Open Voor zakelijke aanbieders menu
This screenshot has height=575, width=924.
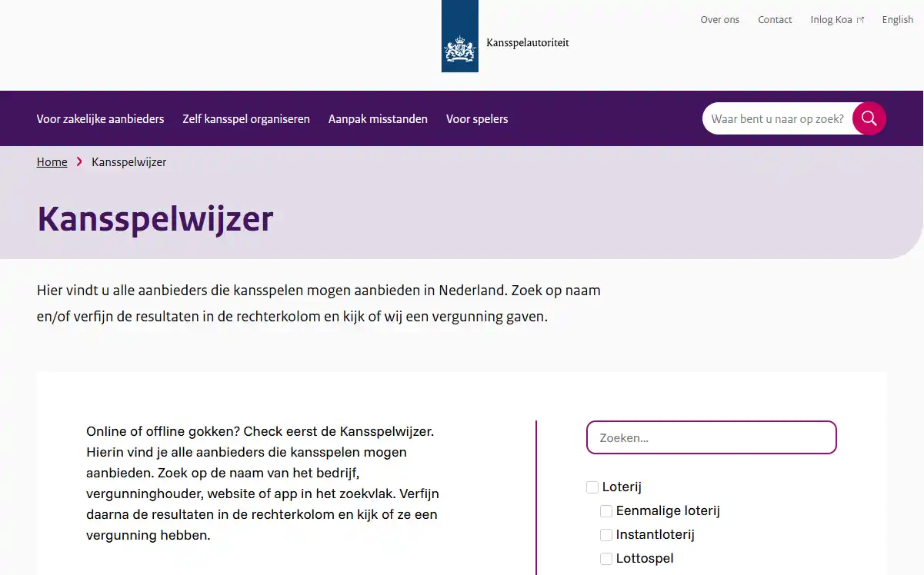(x=101, y=118)
